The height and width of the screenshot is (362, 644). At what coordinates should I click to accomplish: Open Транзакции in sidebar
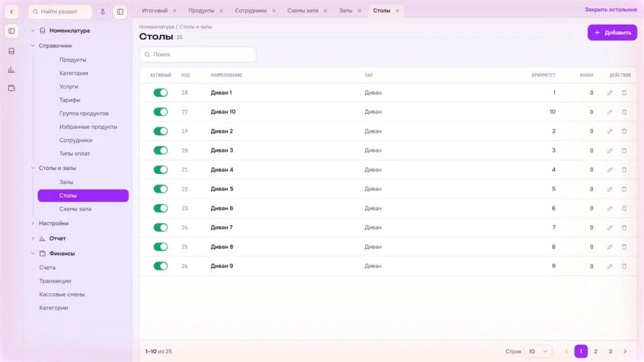[55, 281]
